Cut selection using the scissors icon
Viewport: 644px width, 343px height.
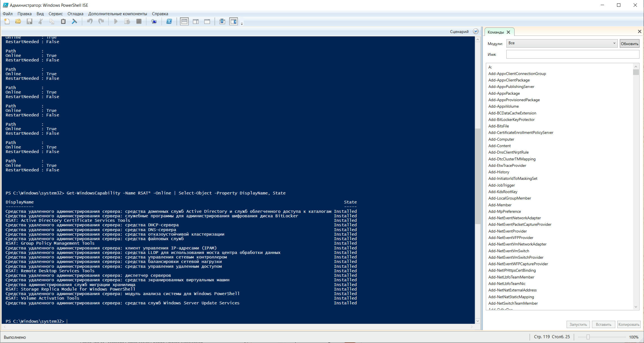click(x=41, y=21)
